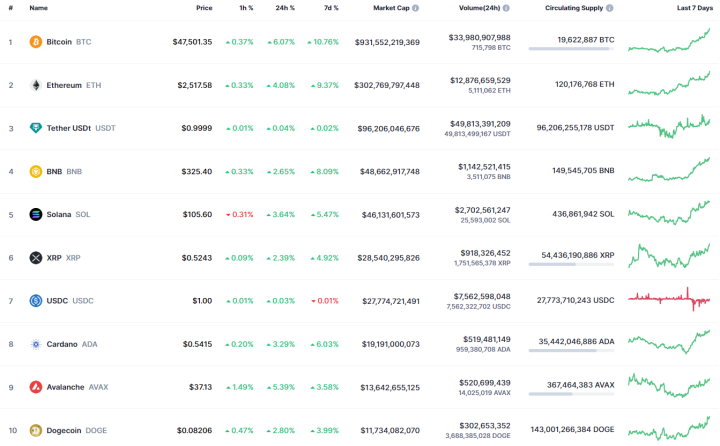Open Dogecoin's last 7 days chart

(x=669, y=428)
